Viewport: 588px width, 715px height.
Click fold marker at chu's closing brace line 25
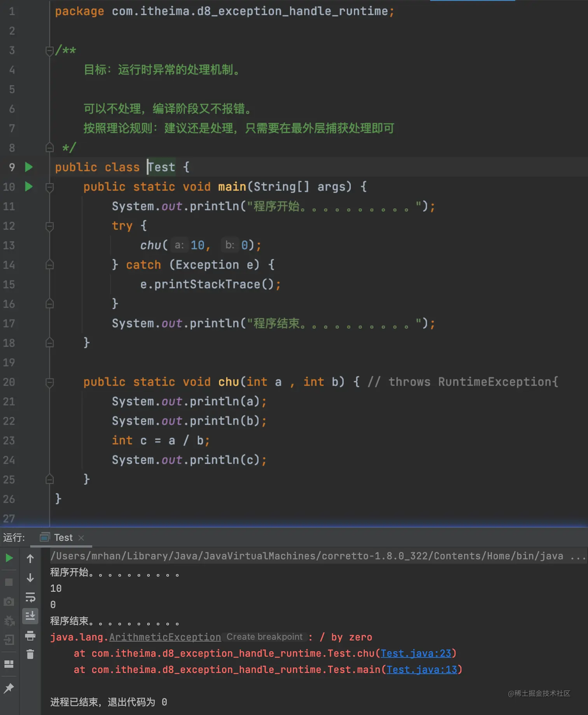[x=49, y=479]
